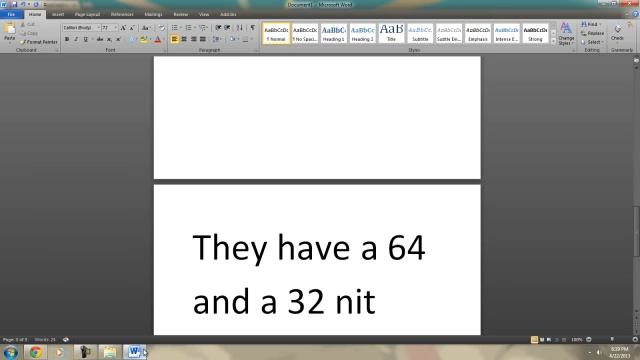Screen dimensions: 640x360
Task: Click the Copy button in Clipboard
Action: coord(29,33)
